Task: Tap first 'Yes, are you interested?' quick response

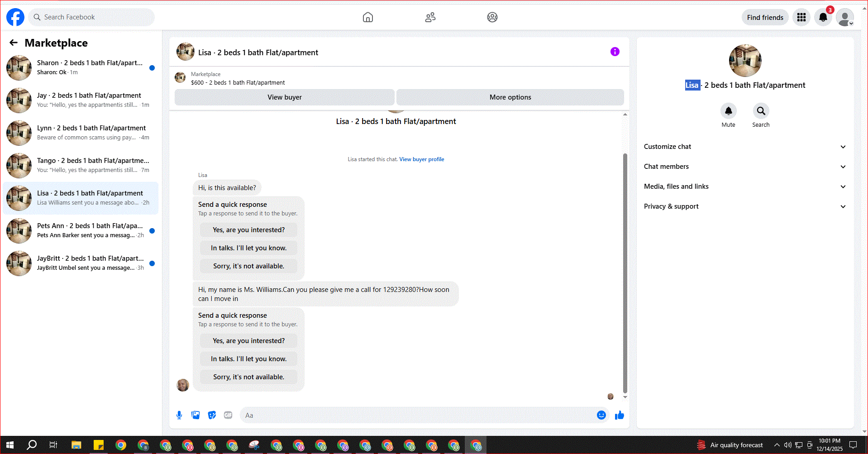Action: (249, 230)
